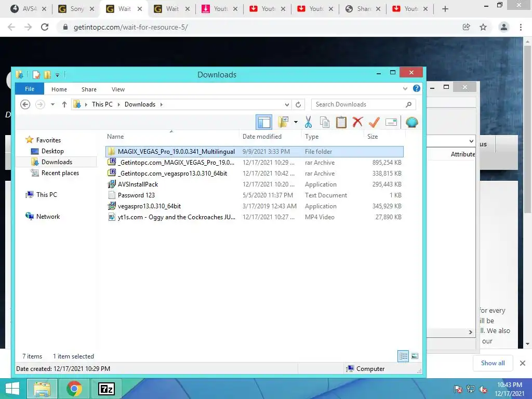Expand the ribbon with the chevron arrow
Viewport: 532px width, 399px height.
(x=405, y=89)
